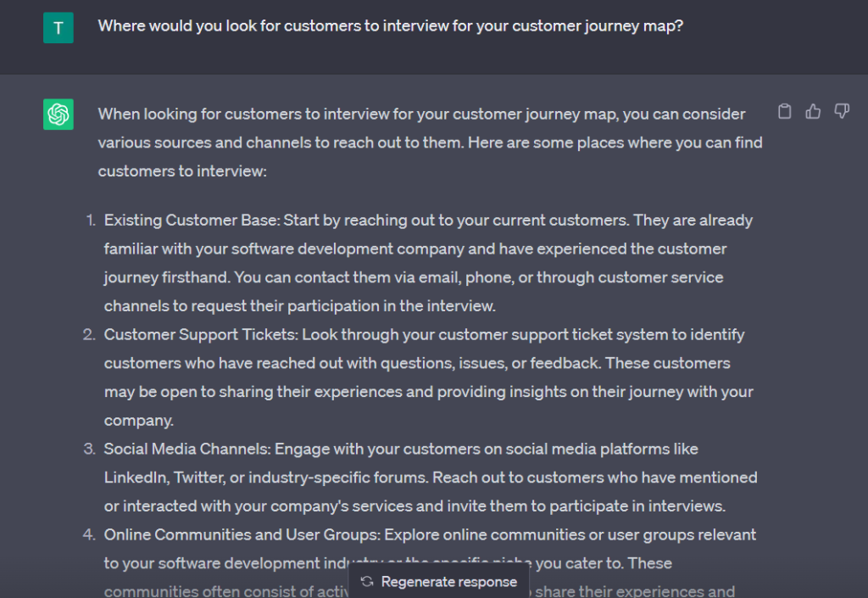Select the 'Social Media Channels' list heading
868x598 pixels.
pos(186,449)
